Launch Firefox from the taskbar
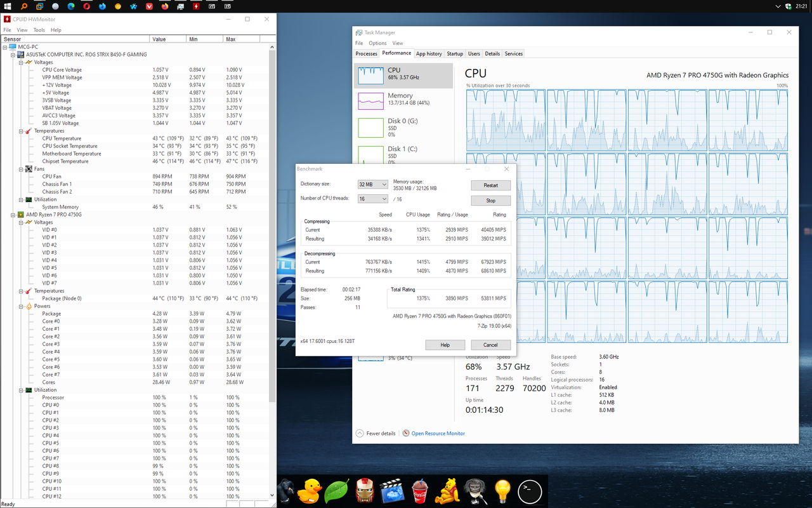 point(165,6)
